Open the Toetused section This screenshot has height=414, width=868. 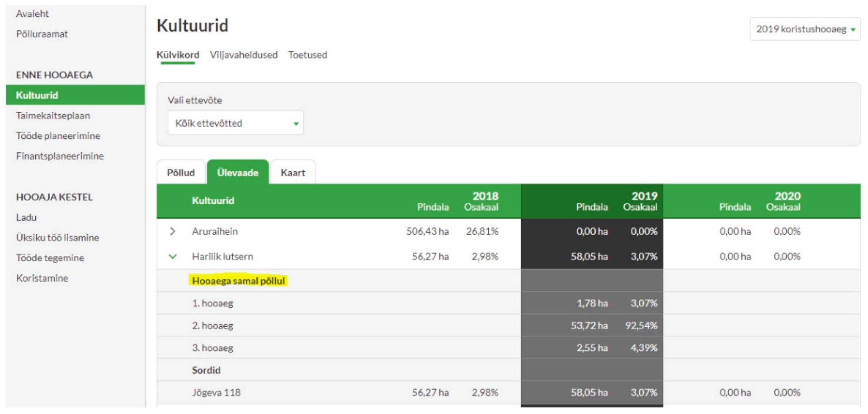point(307,55)
